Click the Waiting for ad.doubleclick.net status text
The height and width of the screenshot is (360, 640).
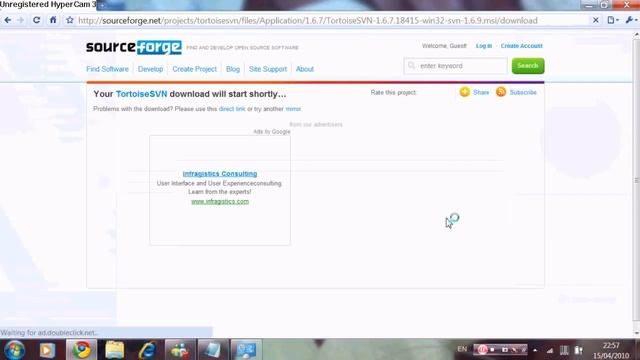(49, 333)
